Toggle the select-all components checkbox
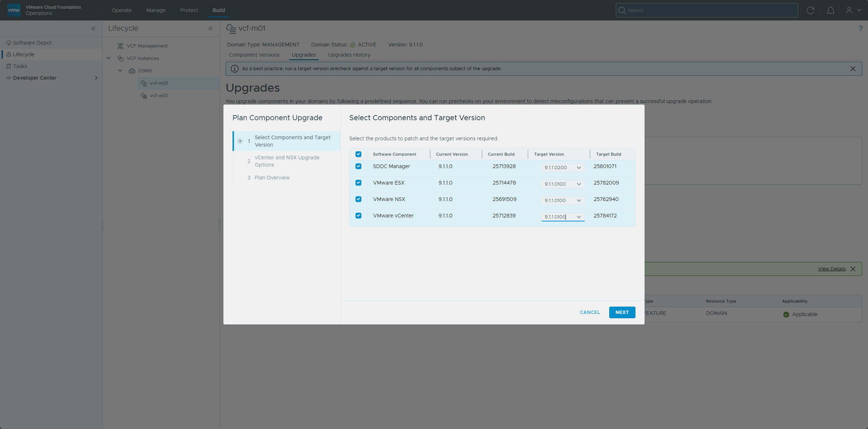This screenshot has width=868, height=429. click(x=358, y=154)
